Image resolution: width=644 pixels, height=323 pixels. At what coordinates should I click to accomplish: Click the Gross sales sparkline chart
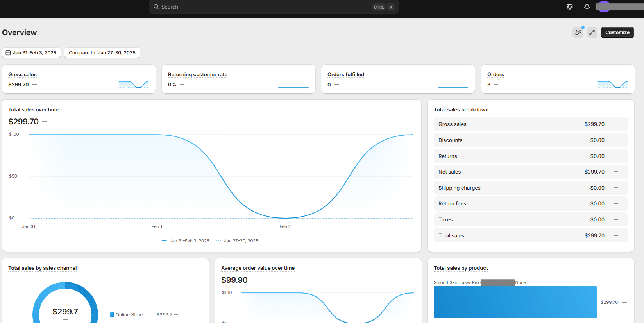tap(133, 84)
